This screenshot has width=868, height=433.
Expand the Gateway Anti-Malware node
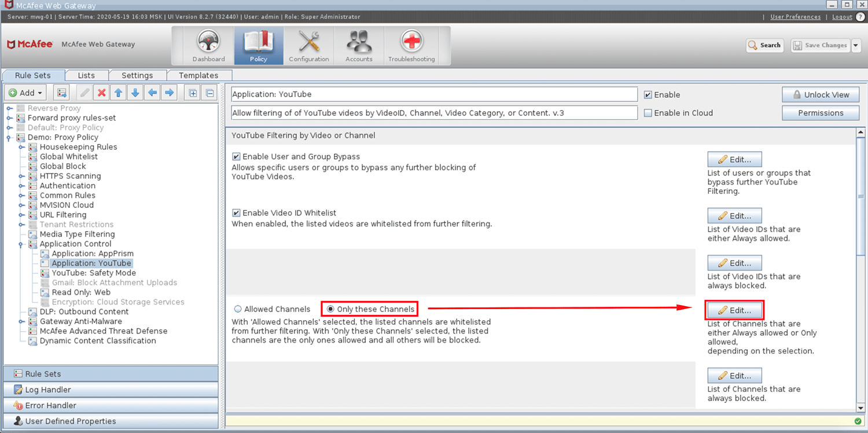(21, 321)
